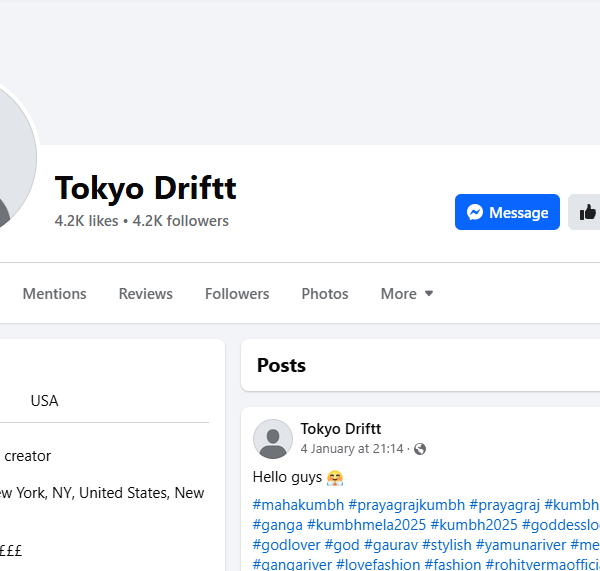
Task: Open the #stylish hashtag
Action: point(447,545)
